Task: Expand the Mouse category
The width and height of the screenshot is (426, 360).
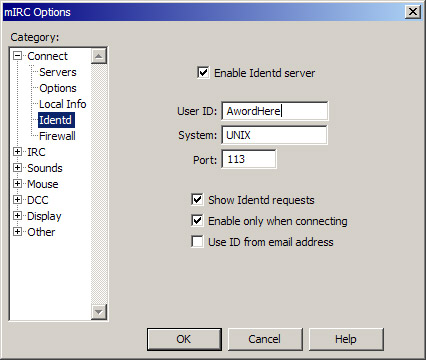Action: pos(17,184)
